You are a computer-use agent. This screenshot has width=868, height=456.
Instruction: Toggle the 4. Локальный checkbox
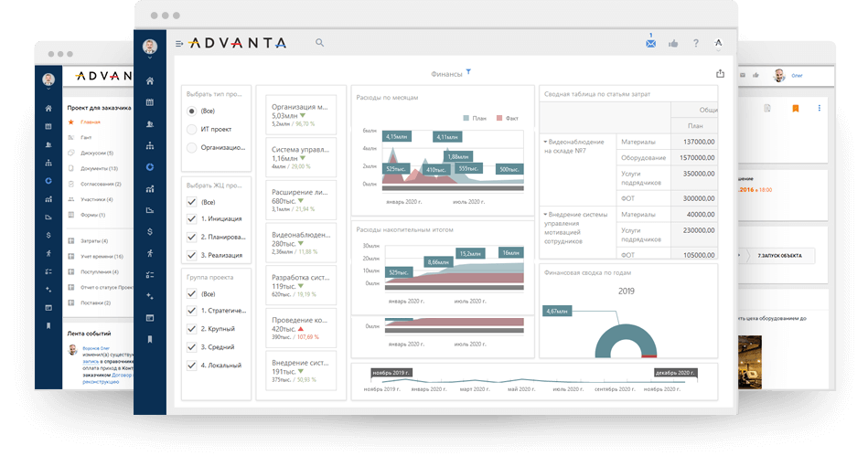tap(191, 366)
